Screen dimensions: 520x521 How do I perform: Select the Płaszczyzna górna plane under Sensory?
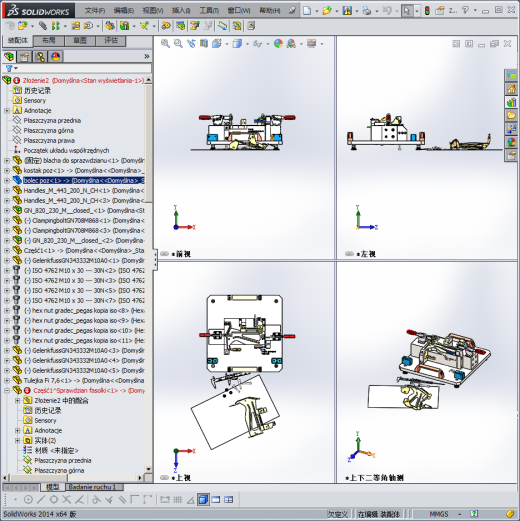(x=49, y=131)
